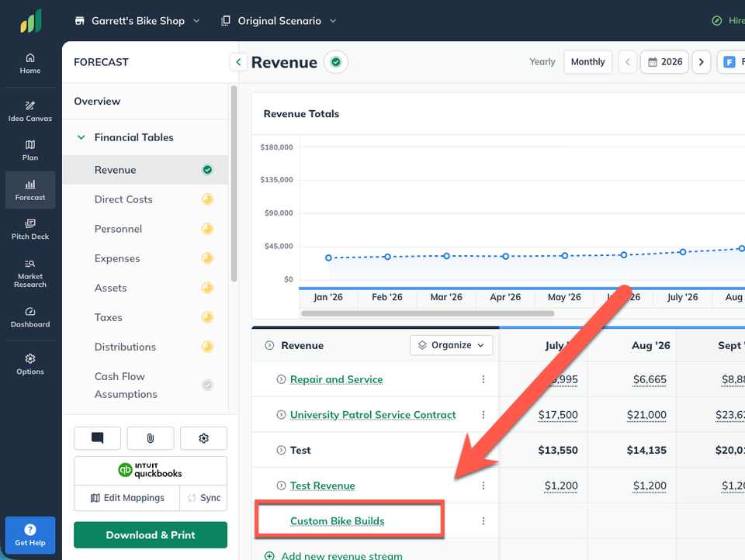Open the Original Scenario dropdown
This screenshot has width=745, height=560.
coord(279,21)
